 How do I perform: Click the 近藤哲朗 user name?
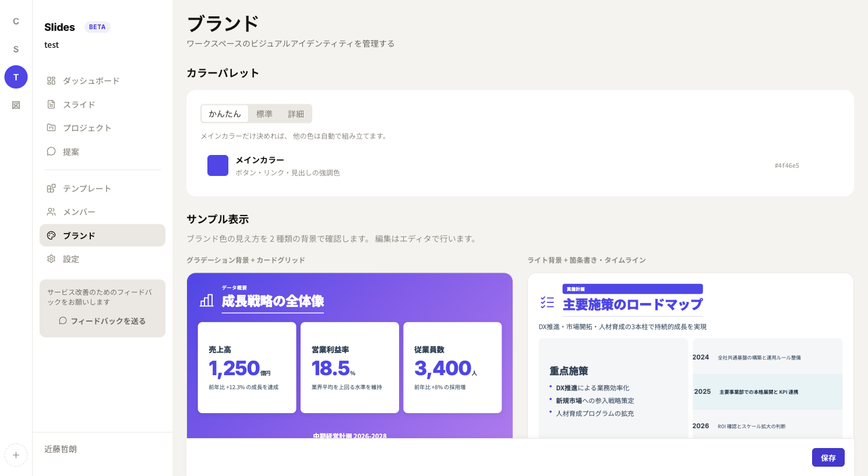(61, 449)
